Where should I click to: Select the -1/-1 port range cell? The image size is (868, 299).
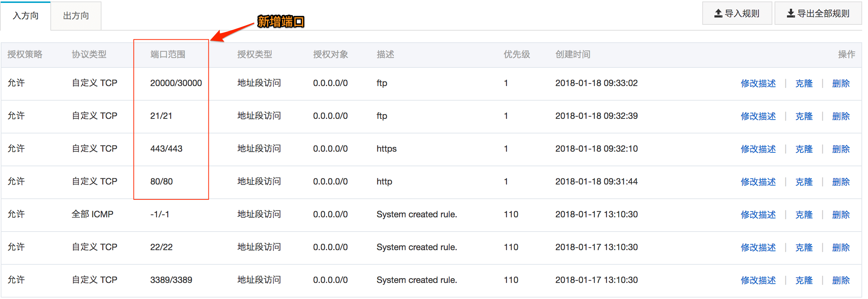[160, 214]
